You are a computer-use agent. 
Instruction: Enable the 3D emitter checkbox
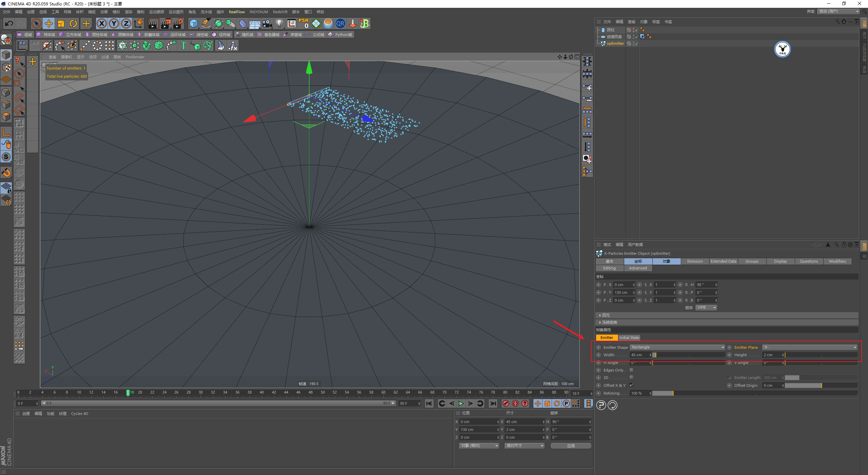[631, 377]
